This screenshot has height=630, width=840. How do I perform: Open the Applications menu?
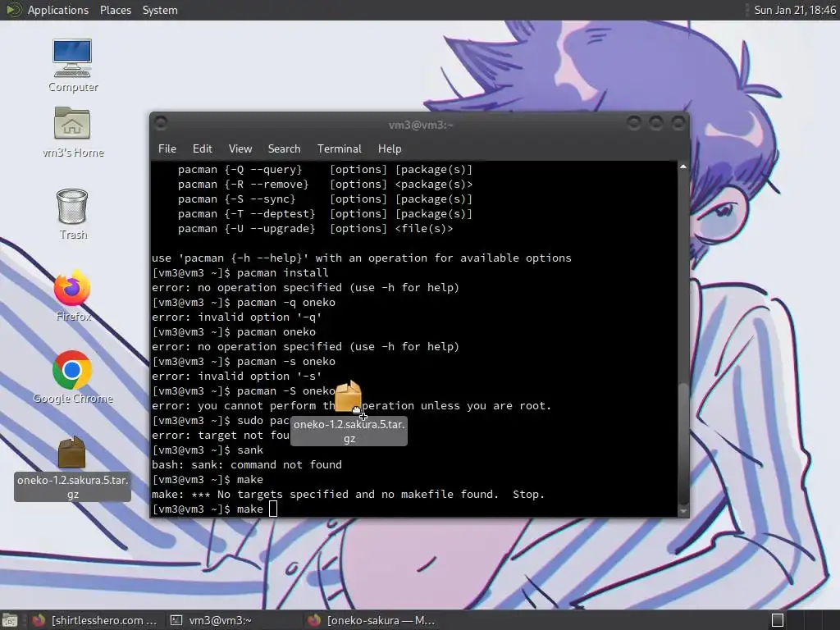pyautogui.click(x=58, y=10)
